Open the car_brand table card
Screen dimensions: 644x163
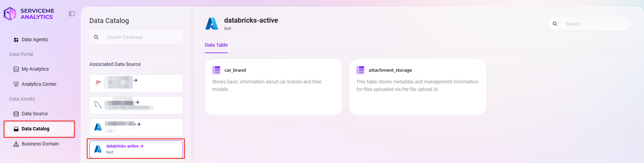pyautogui.click(x=273, y=87)
